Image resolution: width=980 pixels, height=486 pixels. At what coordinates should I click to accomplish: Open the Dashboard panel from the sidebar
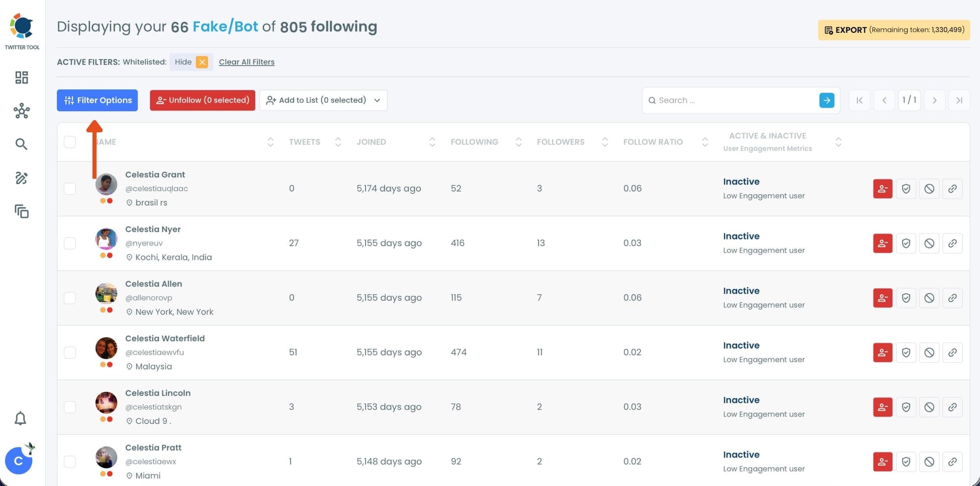coord(22,77)
